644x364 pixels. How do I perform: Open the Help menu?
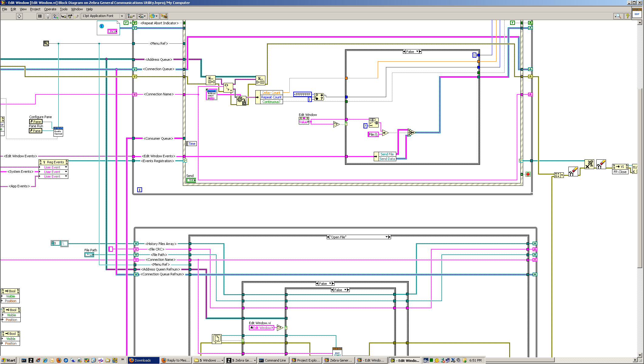pos(89,9)
